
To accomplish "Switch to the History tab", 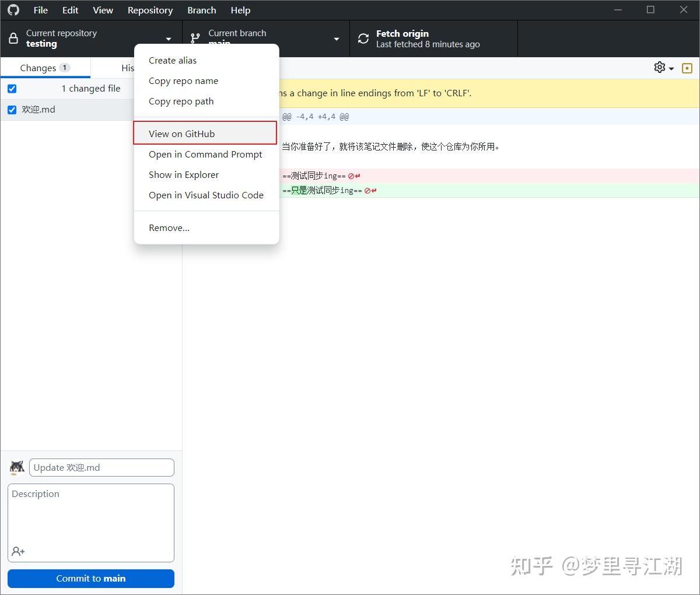I will (129, 67).
